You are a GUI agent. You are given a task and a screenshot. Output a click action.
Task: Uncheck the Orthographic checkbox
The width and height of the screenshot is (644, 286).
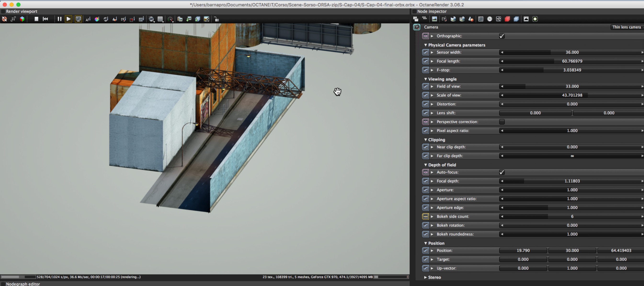pyautogui.click(x=502, y=36)
